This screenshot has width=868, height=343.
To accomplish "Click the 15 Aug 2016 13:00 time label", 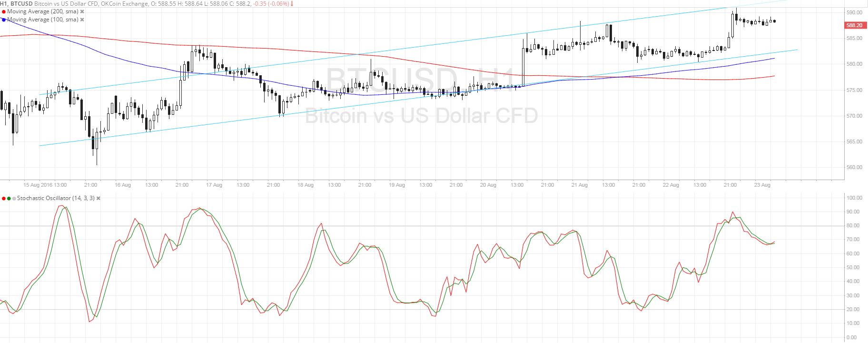I will tap(45, 185).
